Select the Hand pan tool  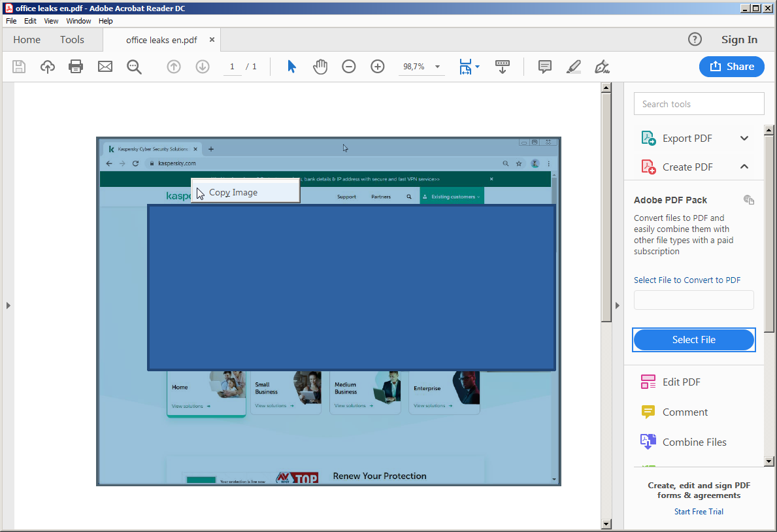[x=320, y=67]
